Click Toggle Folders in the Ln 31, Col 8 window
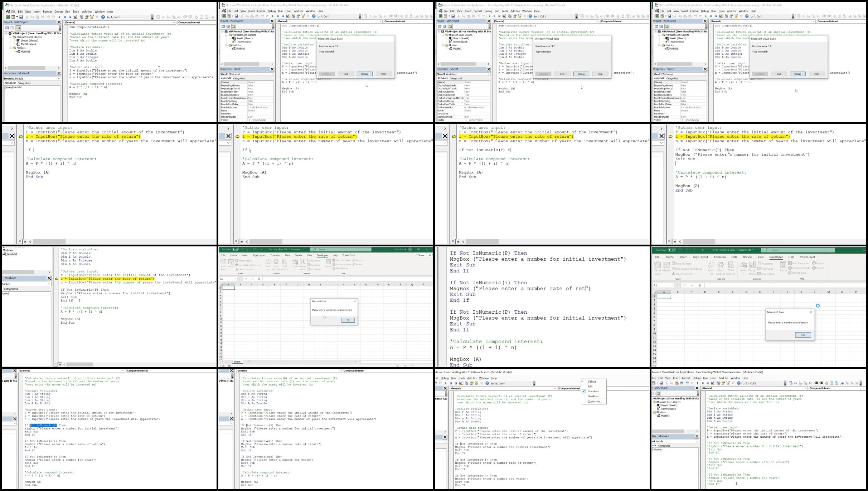Screen dimensions: 868x491 (658, 393)
